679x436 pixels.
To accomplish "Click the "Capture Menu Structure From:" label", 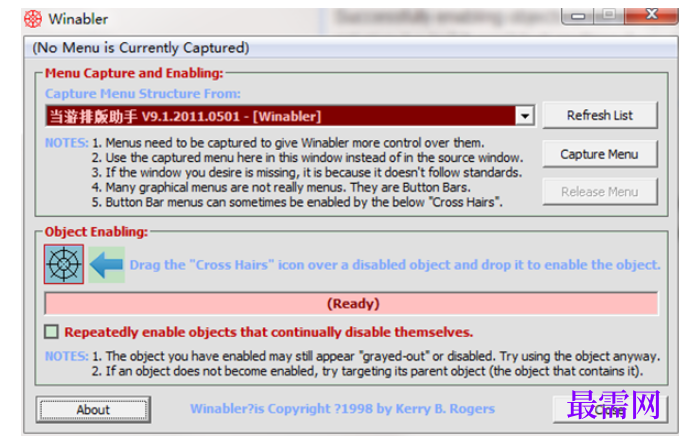I will (142, 94).
